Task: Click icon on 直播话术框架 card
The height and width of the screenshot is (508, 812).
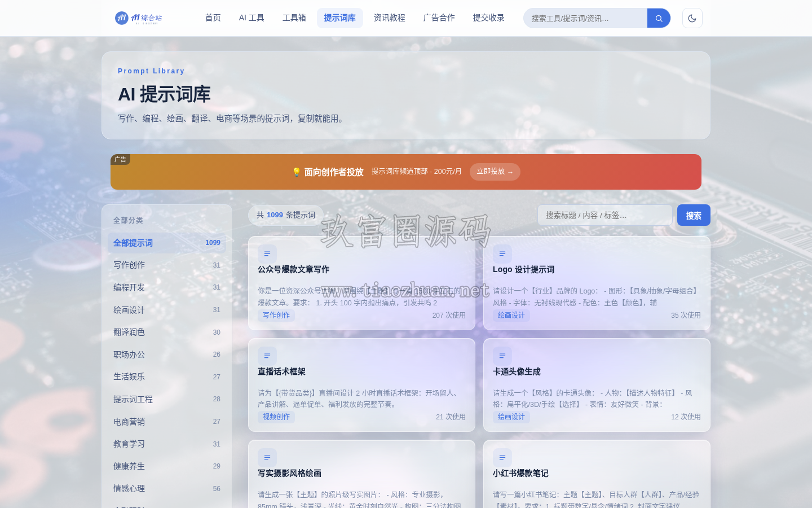Action: (x=267, y=356)
